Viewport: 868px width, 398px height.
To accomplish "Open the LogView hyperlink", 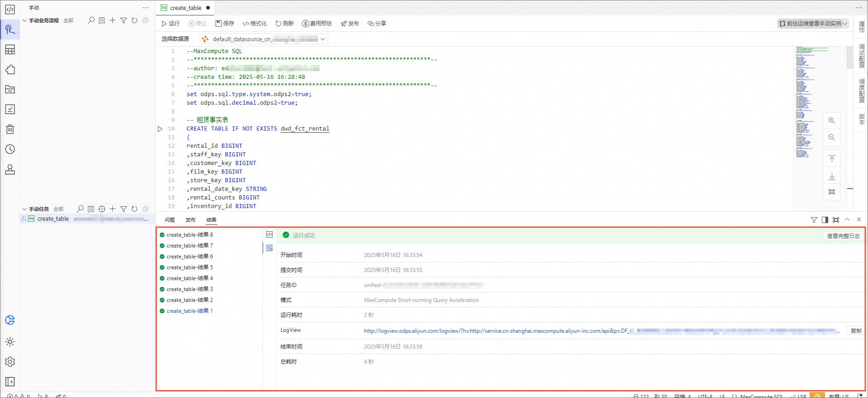I will click(601, 331).
